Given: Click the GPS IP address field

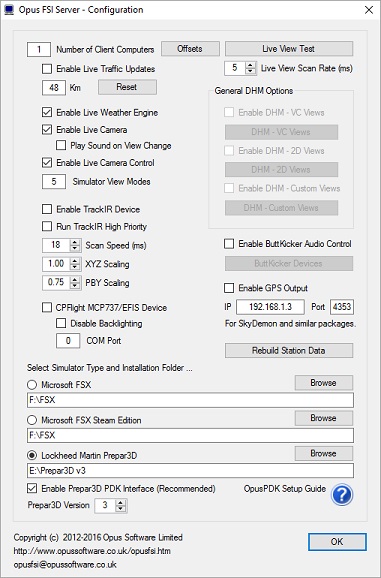Looking at the screenshot, I should pyautogui.click(x=270, y=307).
